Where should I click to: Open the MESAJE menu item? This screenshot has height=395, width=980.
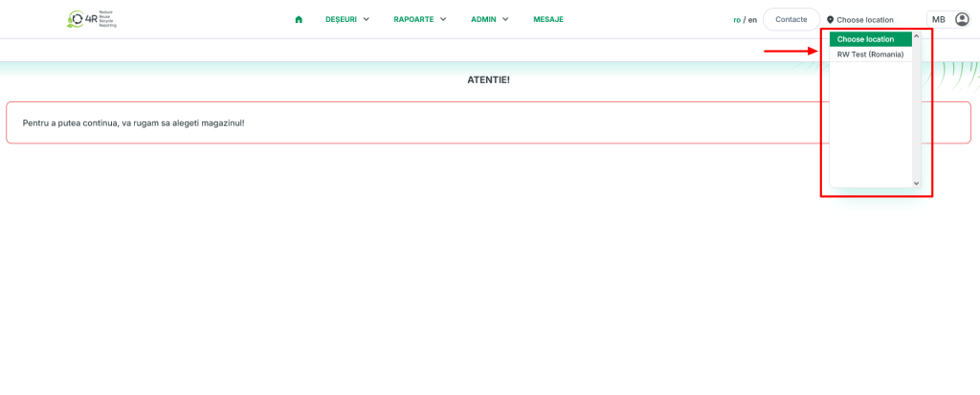(548, 19)
